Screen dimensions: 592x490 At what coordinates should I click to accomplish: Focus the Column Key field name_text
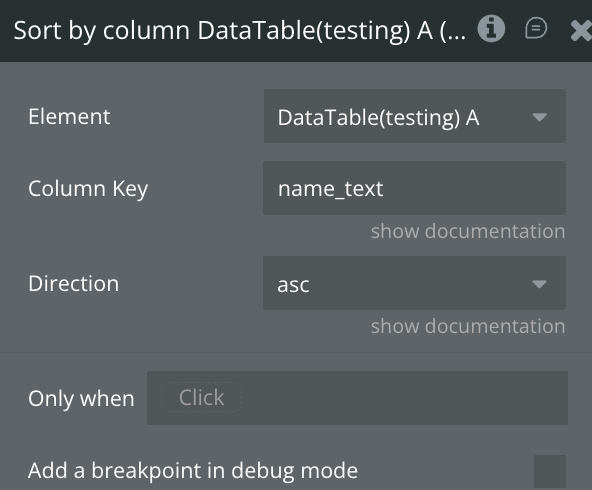(415, 188)
